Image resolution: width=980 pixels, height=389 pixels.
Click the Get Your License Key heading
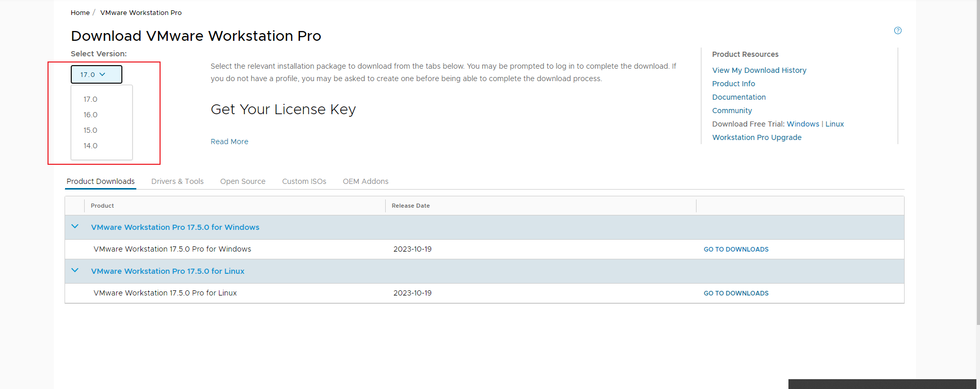click(283, 110)
